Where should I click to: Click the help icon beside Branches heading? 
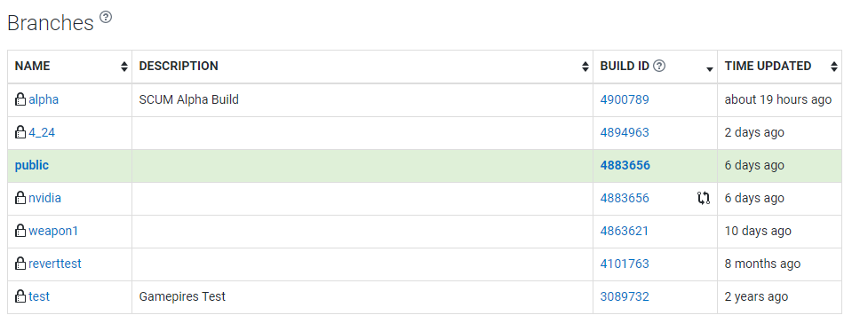pyautogui.click(x=105, y=17)
